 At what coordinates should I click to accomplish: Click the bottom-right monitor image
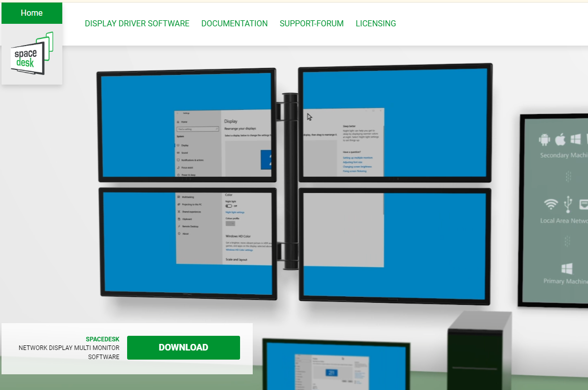coord(395,246)
